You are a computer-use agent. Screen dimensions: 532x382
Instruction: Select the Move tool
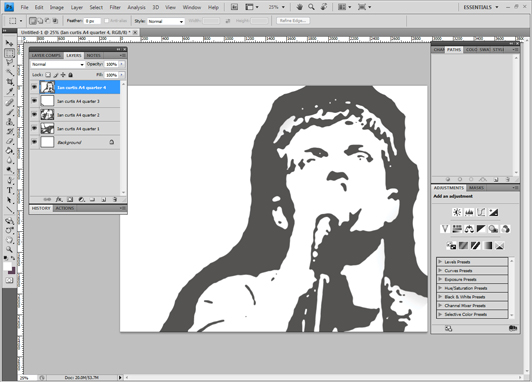[x=10, y=43]
